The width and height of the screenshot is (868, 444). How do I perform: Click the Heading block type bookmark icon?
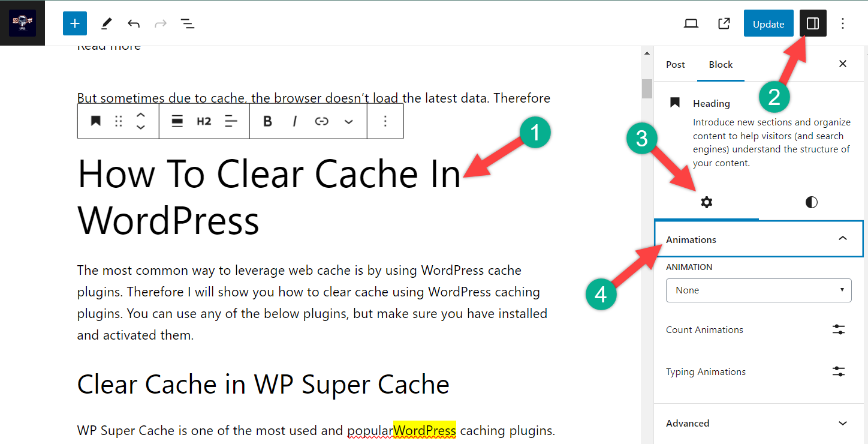tap(95, 121)
